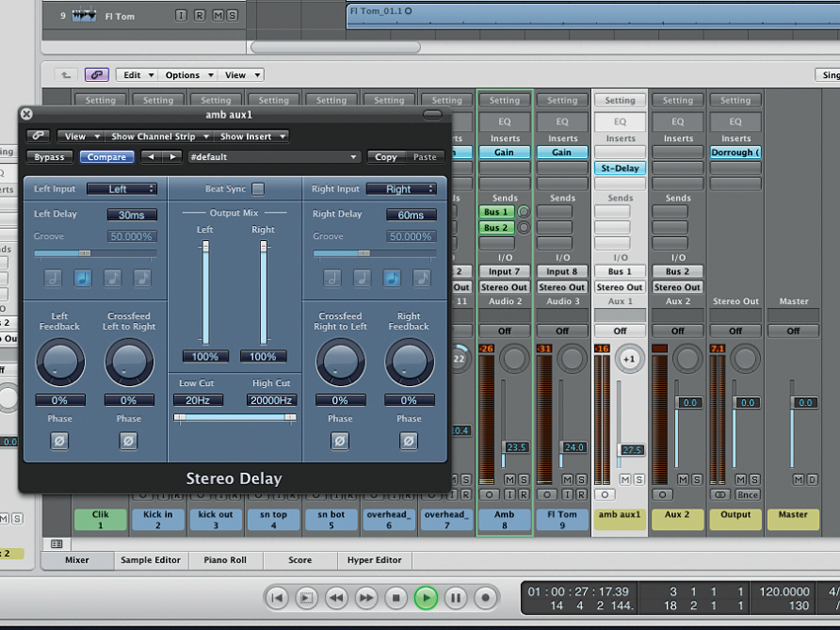Viewport: 840px width, 630px height.
Task: Click the fast forward transport button
Action: 366,597
